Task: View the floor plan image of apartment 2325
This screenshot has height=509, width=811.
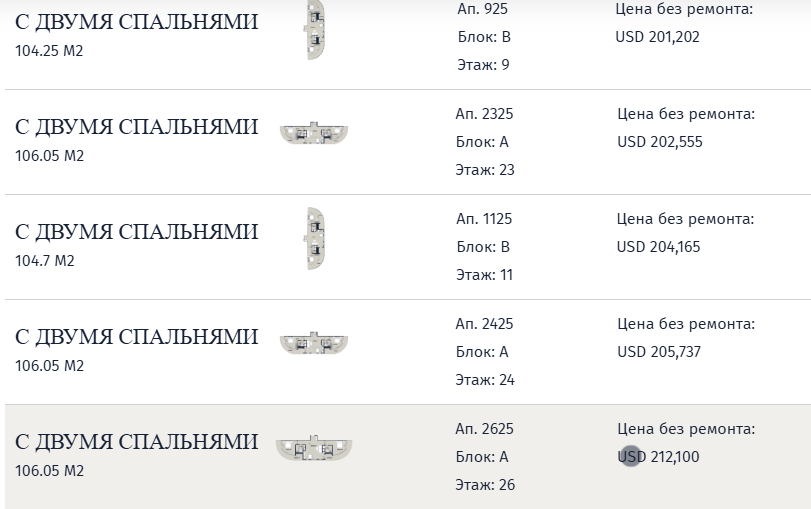Action: [314, 132]
